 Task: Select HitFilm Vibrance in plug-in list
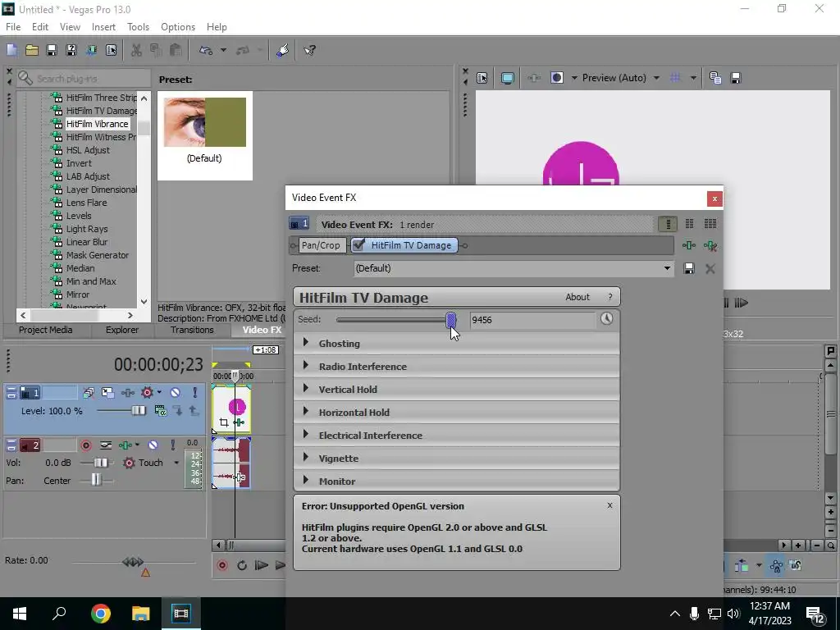97,124
